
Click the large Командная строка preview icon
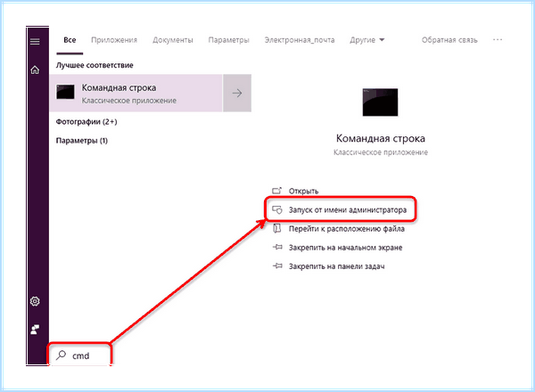(380, 102)
